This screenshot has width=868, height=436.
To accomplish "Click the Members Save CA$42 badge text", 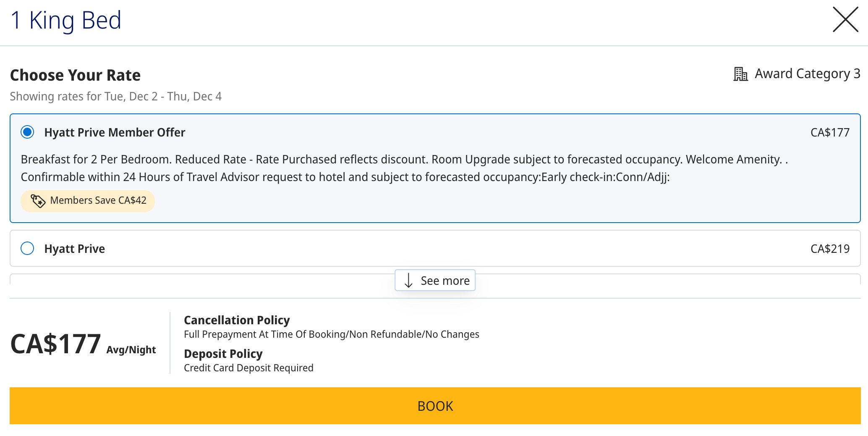I will 98,200.
